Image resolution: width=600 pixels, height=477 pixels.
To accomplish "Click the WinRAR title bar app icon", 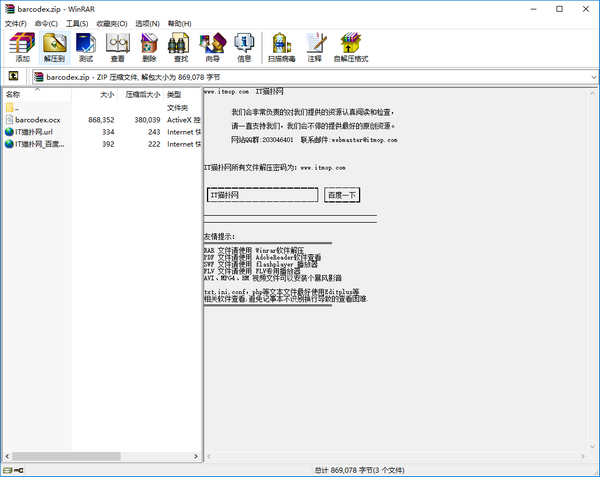I will point(10,9).
